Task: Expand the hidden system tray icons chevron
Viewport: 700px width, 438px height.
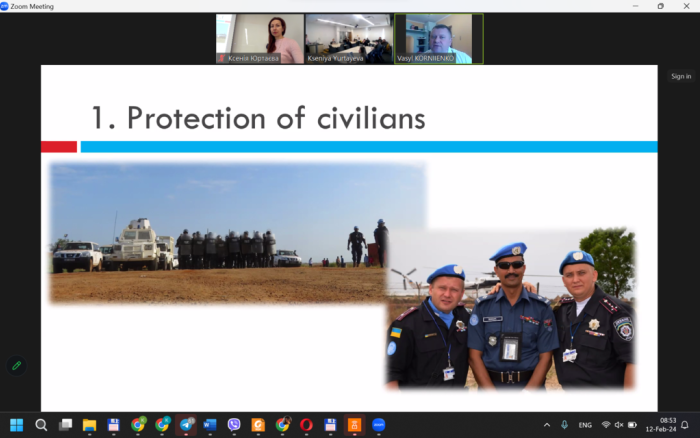Action: point(548,425)
